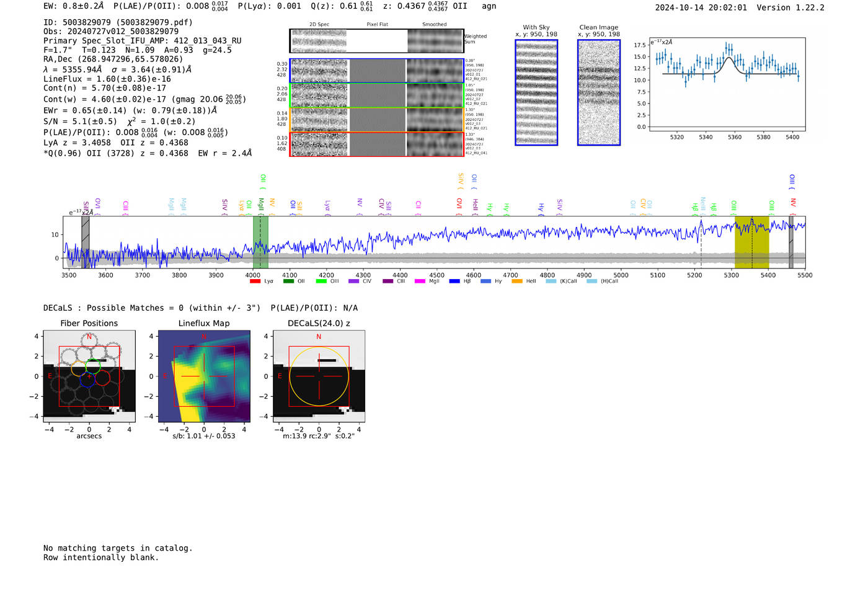Select the Weighted Sum 2D spectrum strip
This screenshot has height=591, width=868.
click(x=376, y=41)
